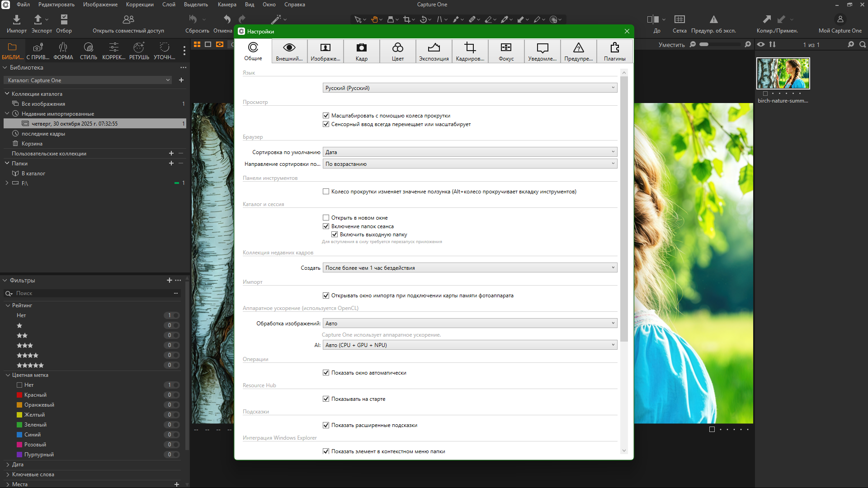This screenshot has height=488, width=868.
Task: Open the Focus settings tab icon
Action: tap(506, 48)
